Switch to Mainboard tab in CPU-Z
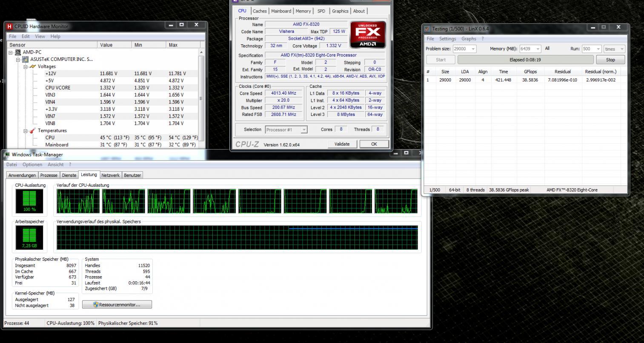This screenshot has height=343, width=644. (281, 11)
